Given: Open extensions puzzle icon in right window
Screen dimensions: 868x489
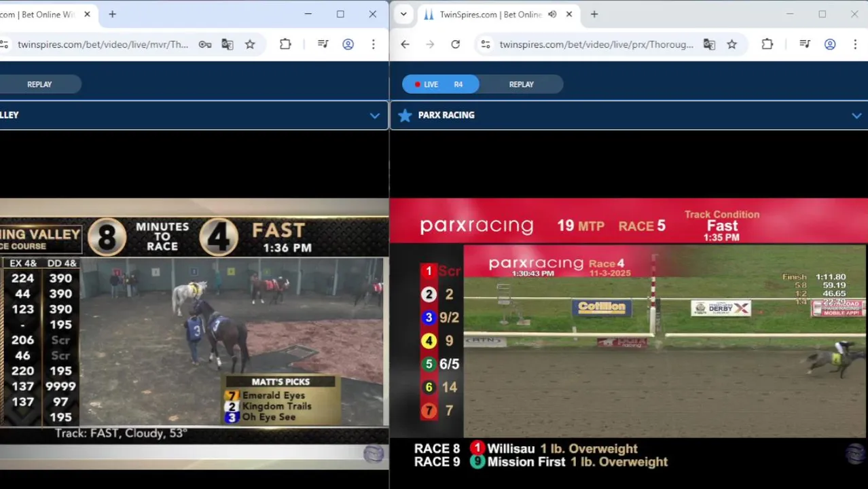Looking at the screenshot, I should (767, 44).
